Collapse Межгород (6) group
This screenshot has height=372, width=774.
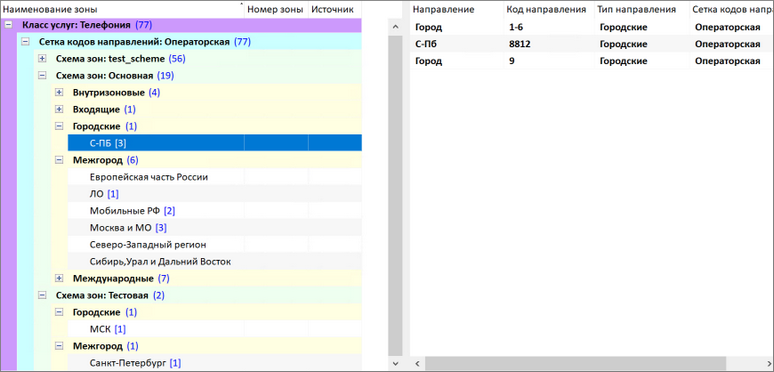59,160
